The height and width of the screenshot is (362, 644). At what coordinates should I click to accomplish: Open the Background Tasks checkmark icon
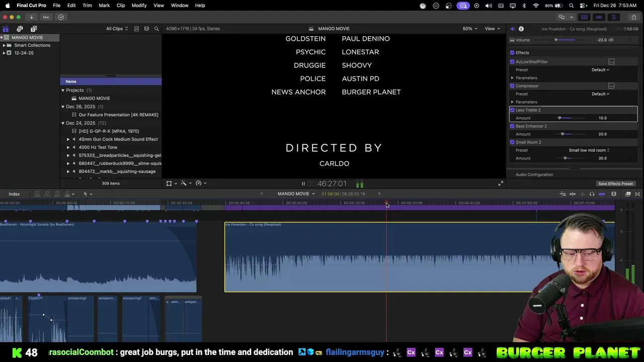(x=61, y=17)
